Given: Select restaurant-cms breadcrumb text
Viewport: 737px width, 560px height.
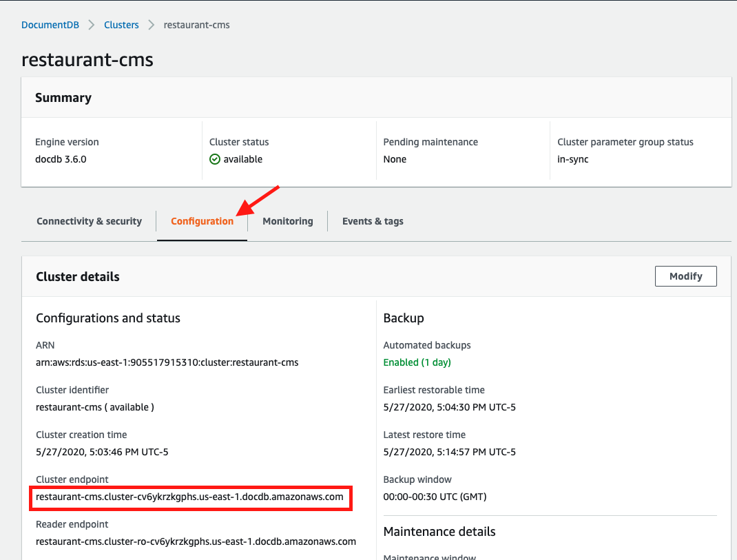Looking at the screenshot, I should click(196, 25).
